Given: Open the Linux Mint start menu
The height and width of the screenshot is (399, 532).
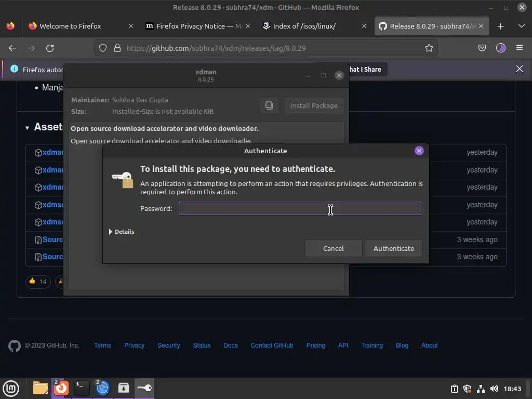Looking at the screenshot, I should (x=11, y=389).
